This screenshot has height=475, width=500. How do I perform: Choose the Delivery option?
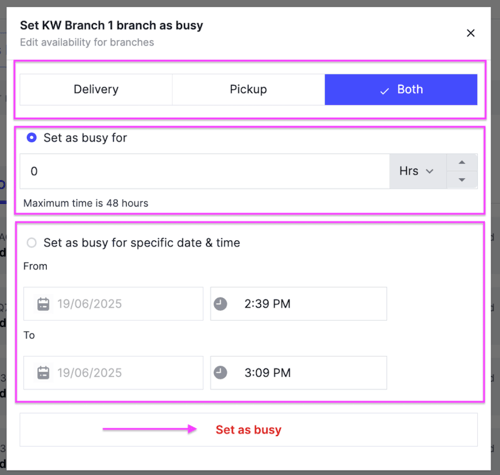click(96, 89)
